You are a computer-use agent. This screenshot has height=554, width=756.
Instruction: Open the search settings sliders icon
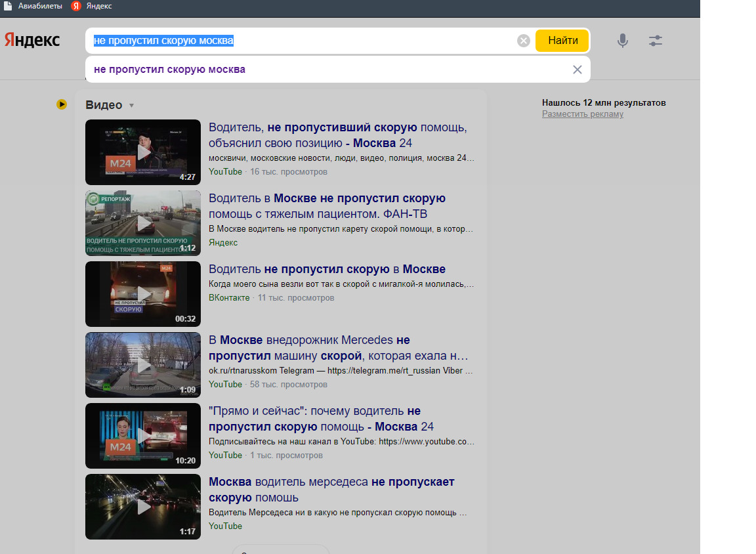[x=655, y=41]
